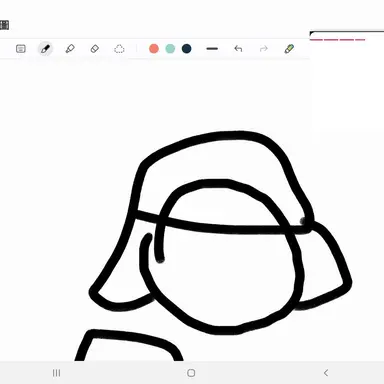Select the Eraser tool

tap(95, 49)
